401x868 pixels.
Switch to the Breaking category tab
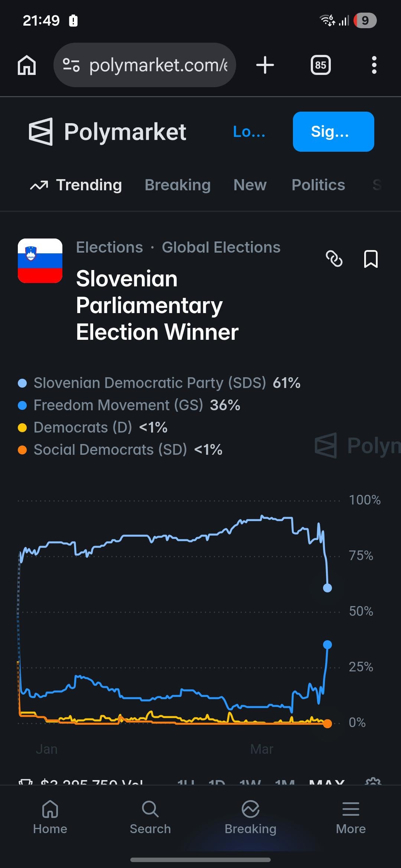click(177, 185)
